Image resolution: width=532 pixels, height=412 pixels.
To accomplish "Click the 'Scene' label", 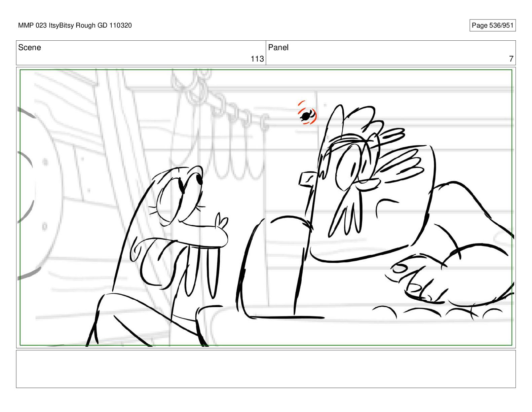I will coord(30,47).
